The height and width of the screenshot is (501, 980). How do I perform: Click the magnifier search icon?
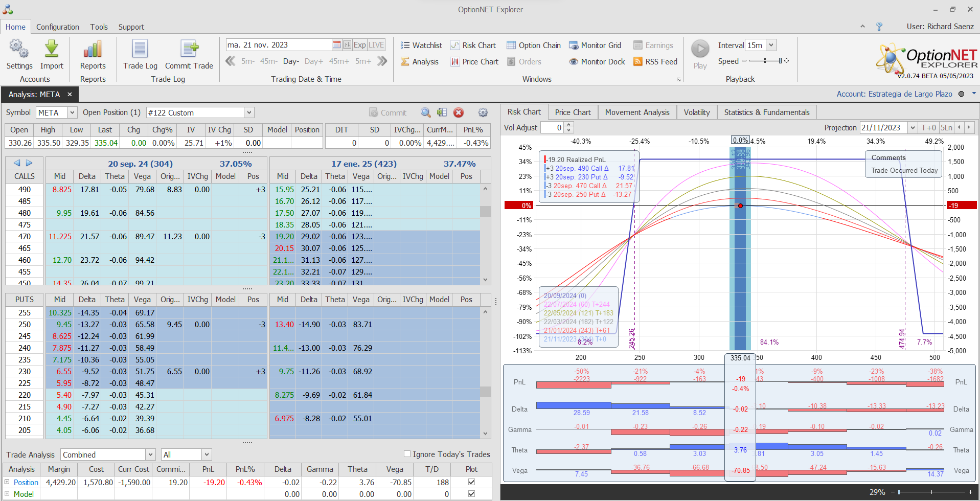point(425,112)
